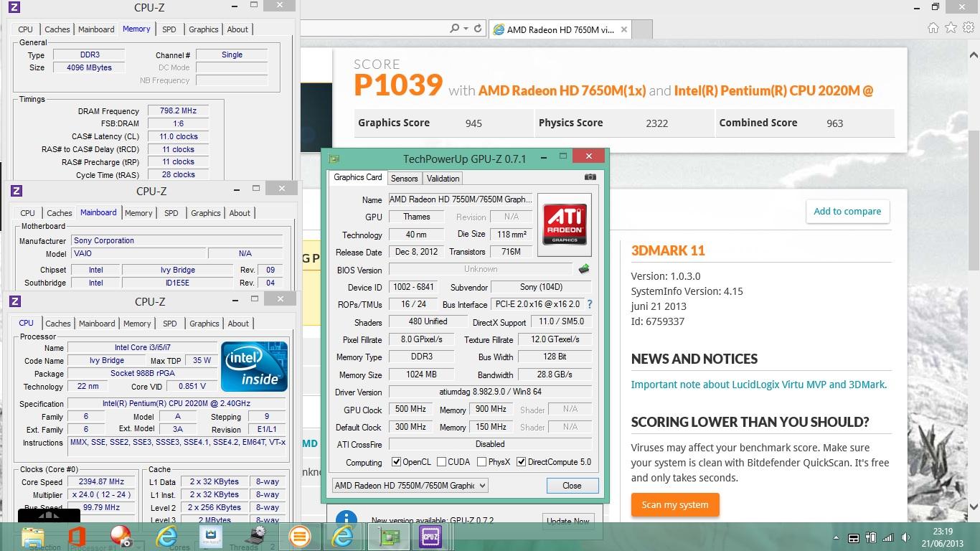Toggle the OpenCL checkbox
This screenshot has width=980, height=551.
coord(396,462)
